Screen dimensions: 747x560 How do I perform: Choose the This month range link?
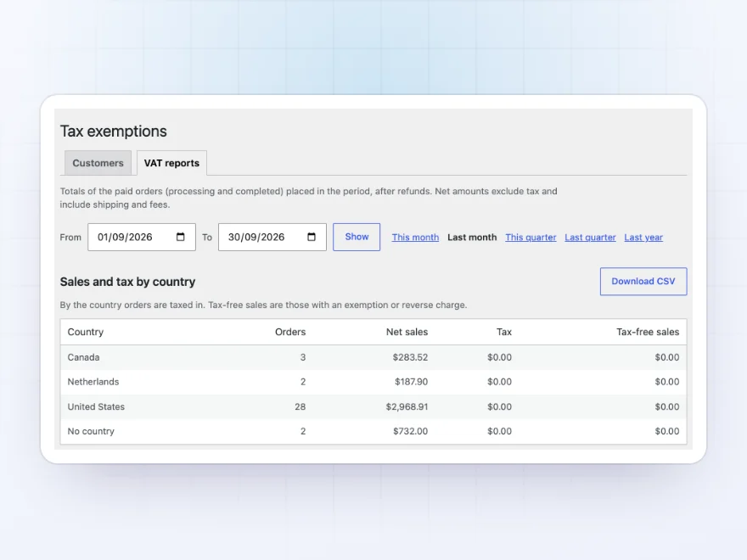point(415,237)
